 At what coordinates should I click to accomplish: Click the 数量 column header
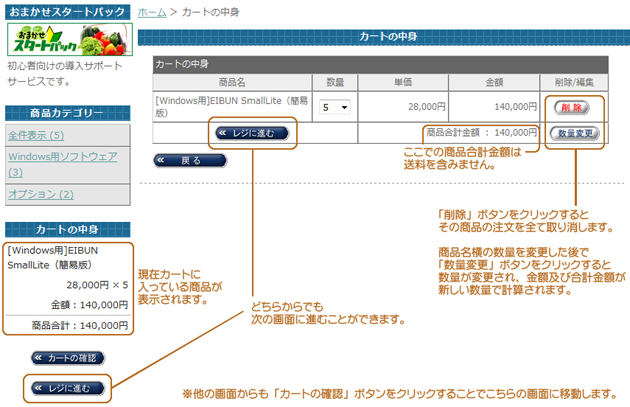[335, 82]
